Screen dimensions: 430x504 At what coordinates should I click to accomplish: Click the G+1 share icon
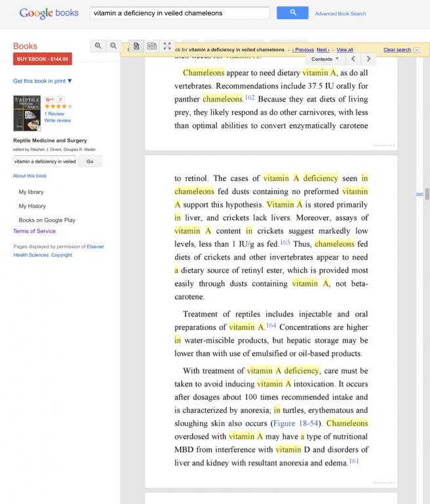(49, 99)
